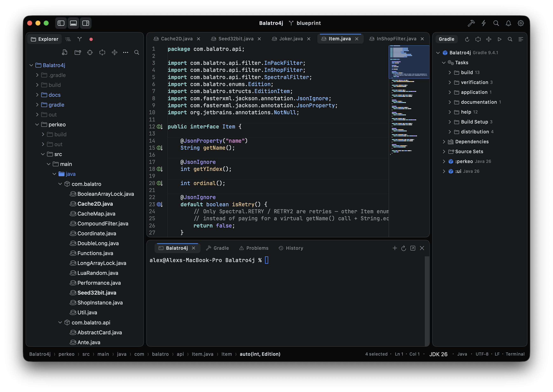Viewport: 553px width, 392px height.
Task: Click the collapse all icon in Explorer toolbar
Action: tap(115, 52)
